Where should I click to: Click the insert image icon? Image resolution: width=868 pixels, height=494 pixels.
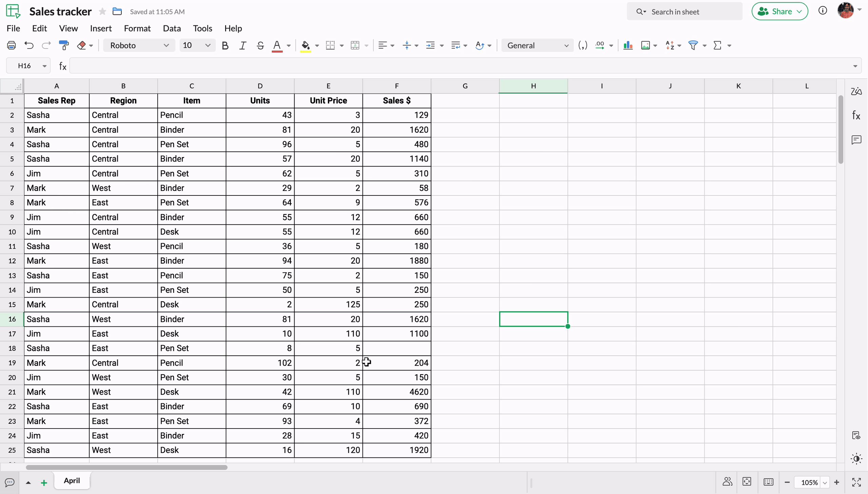645,45
